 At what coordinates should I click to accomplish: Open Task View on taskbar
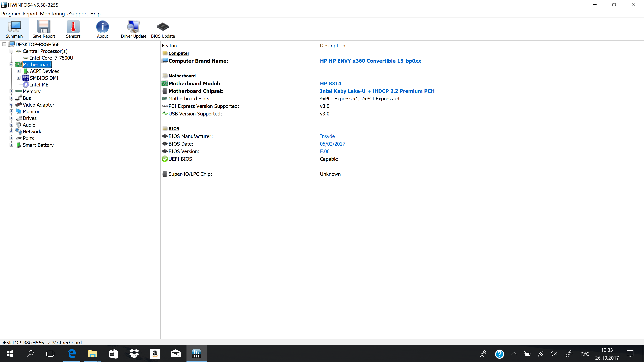point(50,353)
